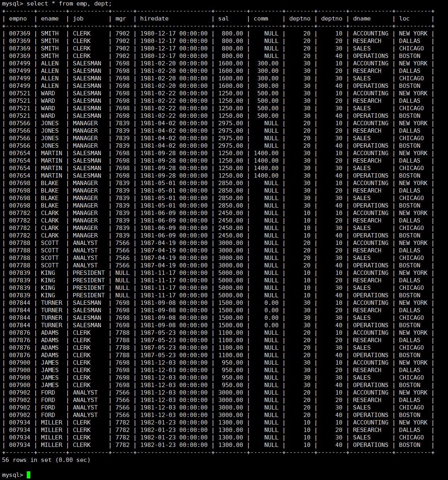This screenshot has height=480, width=448.
Task: Click 800.00 in SMITH's RESEARCH row
Action: click(x=232, y=41)
